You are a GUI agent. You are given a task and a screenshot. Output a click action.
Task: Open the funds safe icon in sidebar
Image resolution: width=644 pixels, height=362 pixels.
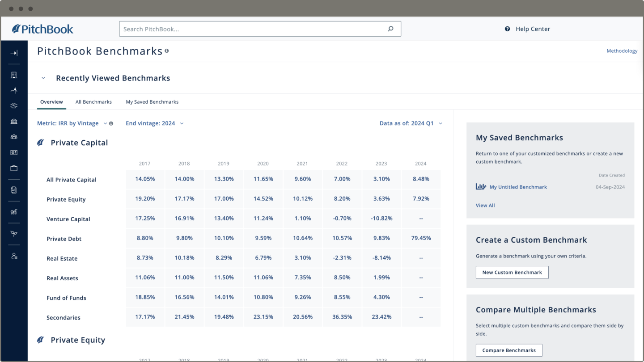(14, 152)
